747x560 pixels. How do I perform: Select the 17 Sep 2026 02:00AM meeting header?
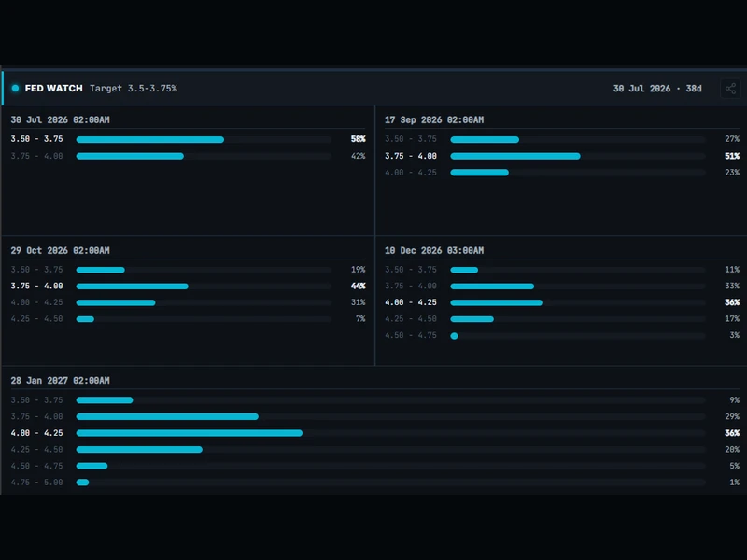(x=434, y=120)
